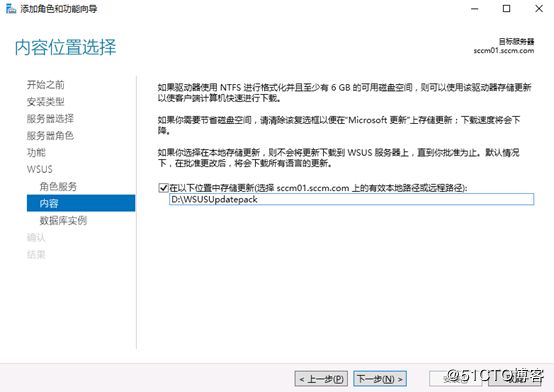
Task: Open 服务器角色 step
Action: point(50,136)
